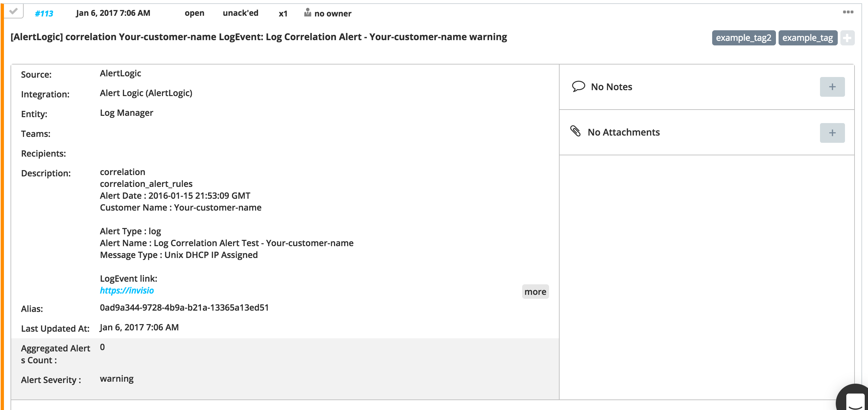Screen dimensions: 868x410
Task: Click the paperclip attachments icon
Action: pos(575,131)
